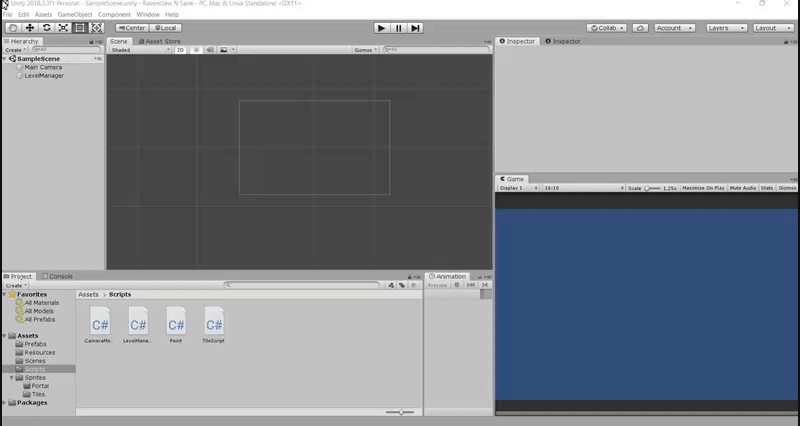Open the Layout dropdown
The image size is (800, 426).
[x=773, y=28]
